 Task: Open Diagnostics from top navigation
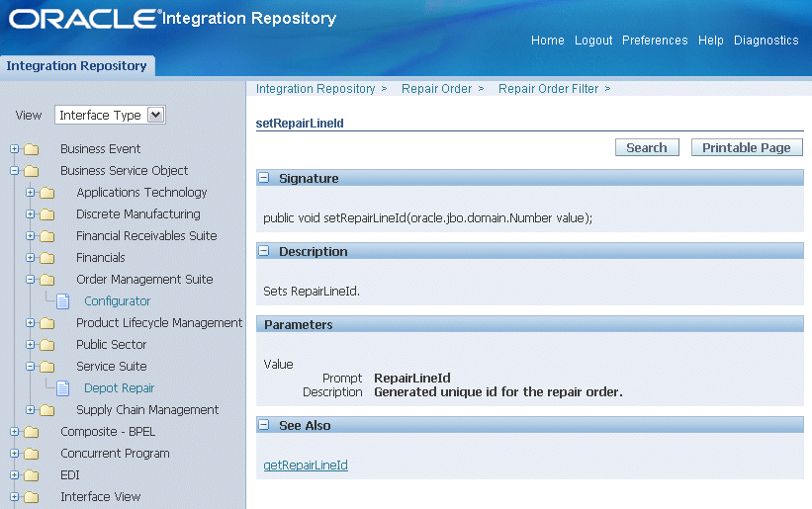coord(766,41)
